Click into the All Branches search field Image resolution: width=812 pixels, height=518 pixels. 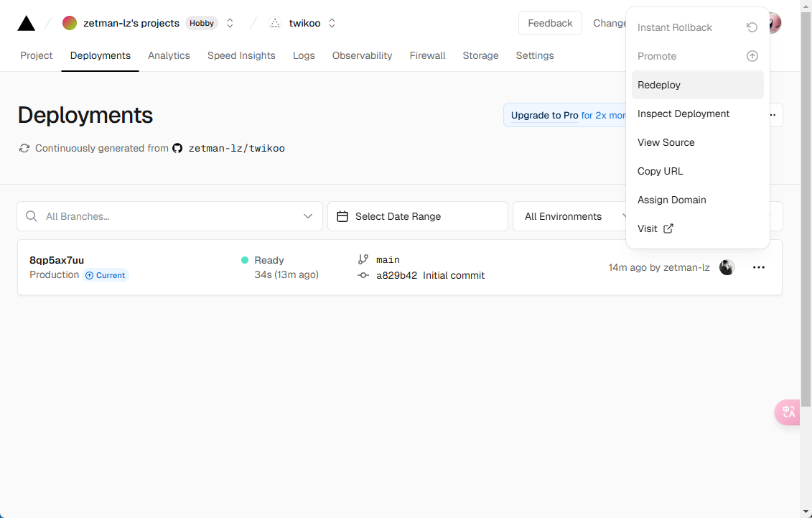coord(170,216)
